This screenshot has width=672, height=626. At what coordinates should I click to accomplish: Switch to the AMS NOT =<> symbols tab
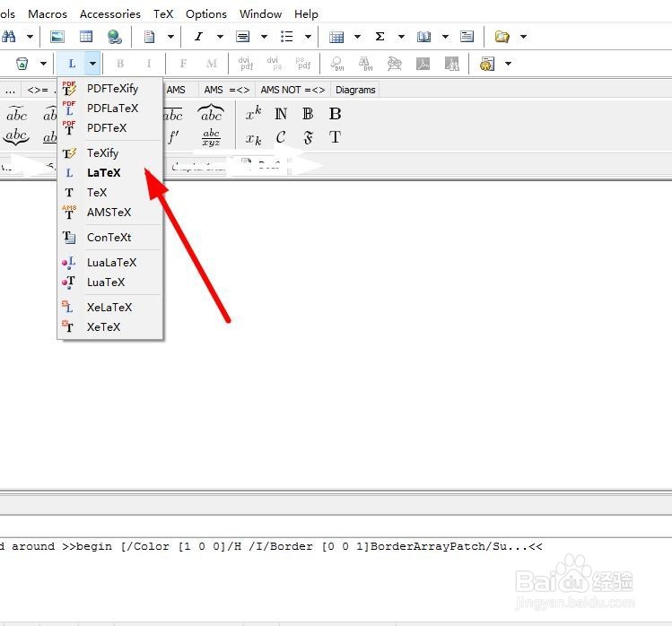pyautogui.click(x=292, y=90)
